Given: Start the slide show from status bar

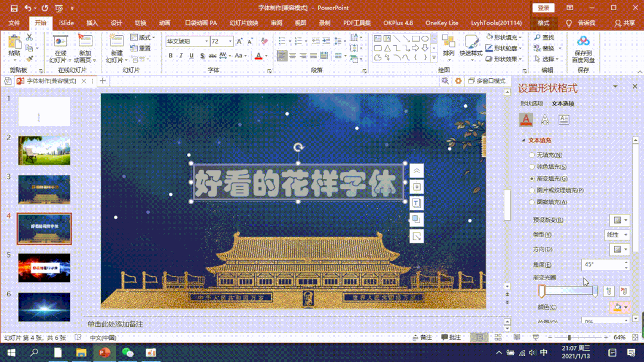Looking at the screenshot, I should tap(535, 338).
